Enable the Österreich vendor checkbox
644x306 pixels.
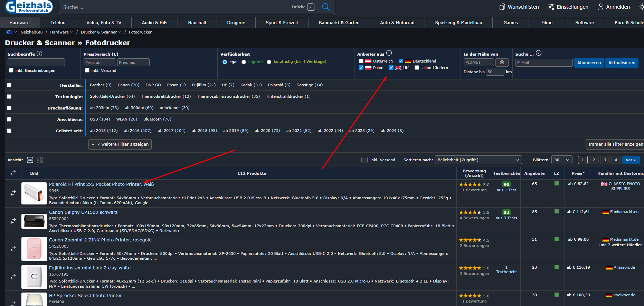pos(361,61)
